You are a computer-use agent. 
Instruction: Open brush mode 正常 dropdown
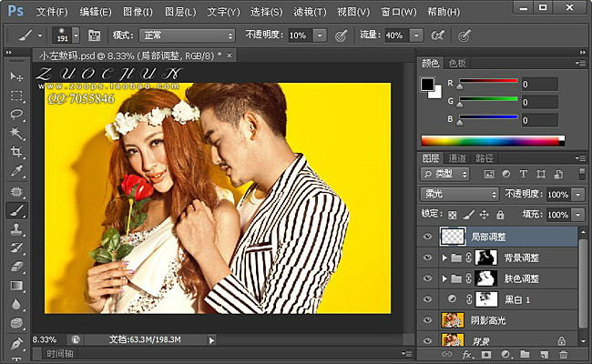(188, 35)
